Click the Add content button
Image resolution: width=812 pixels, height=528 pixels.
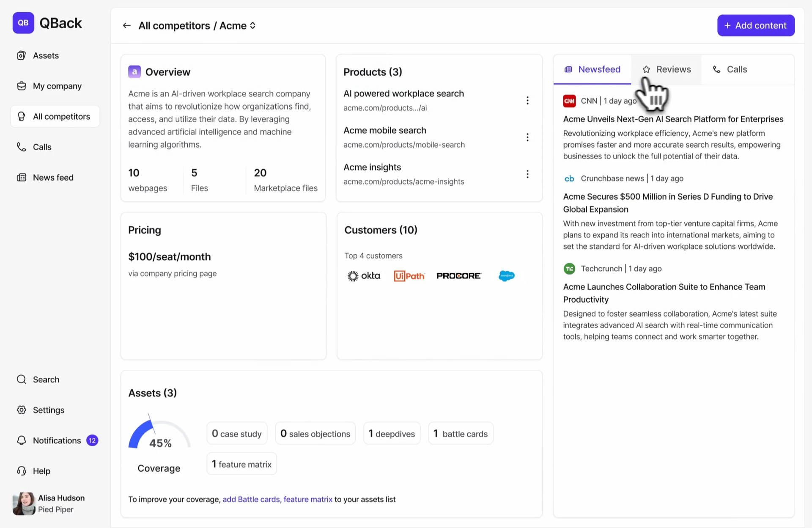click(x=755, y=25)
